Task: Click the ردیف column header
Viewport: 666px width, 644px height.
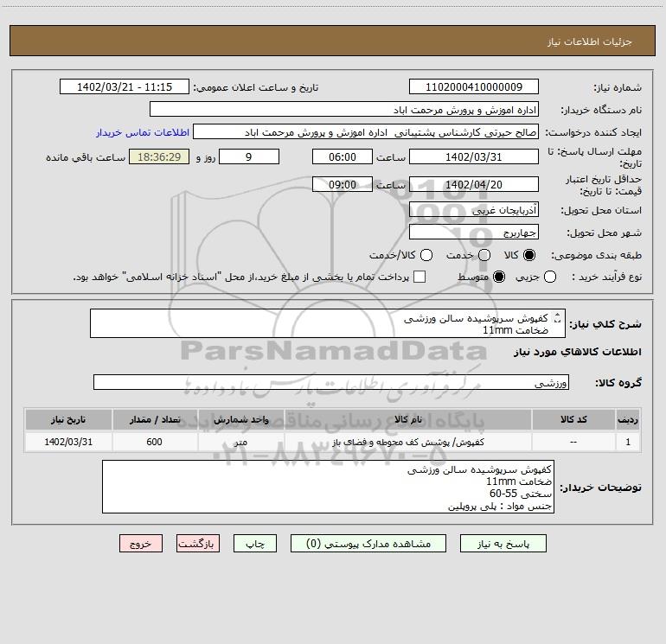Action: click(628, 419)
